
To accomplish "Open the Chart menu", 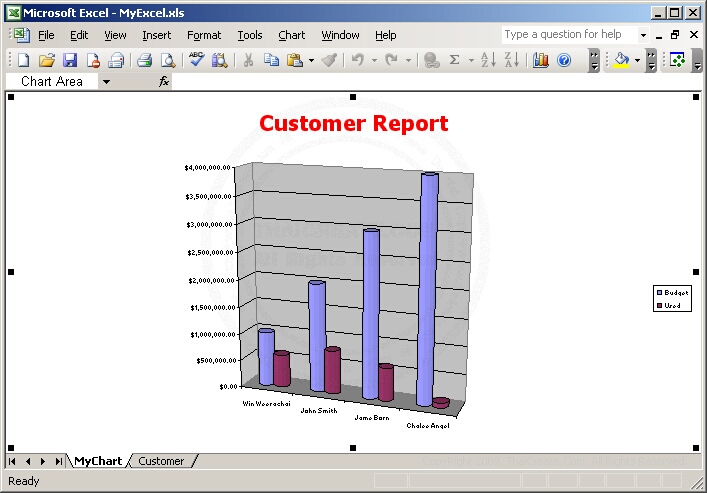I will coord(291,35).
